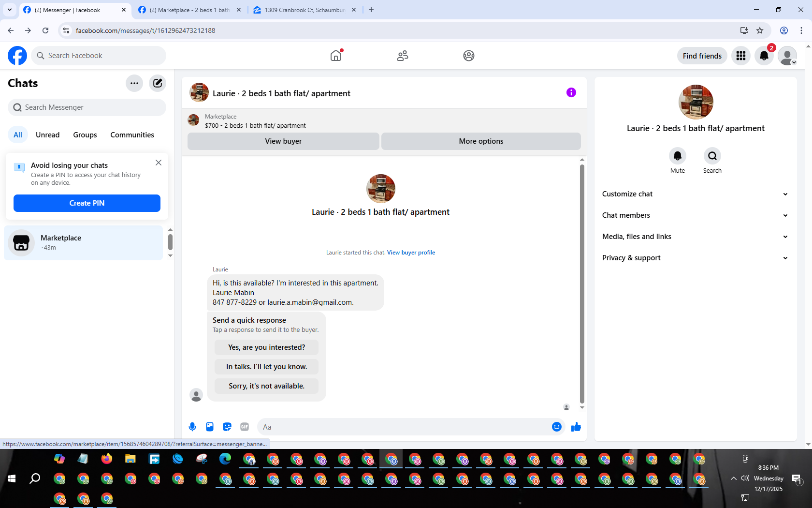
Task: Click the browser address bar URL
Action: 145,30
